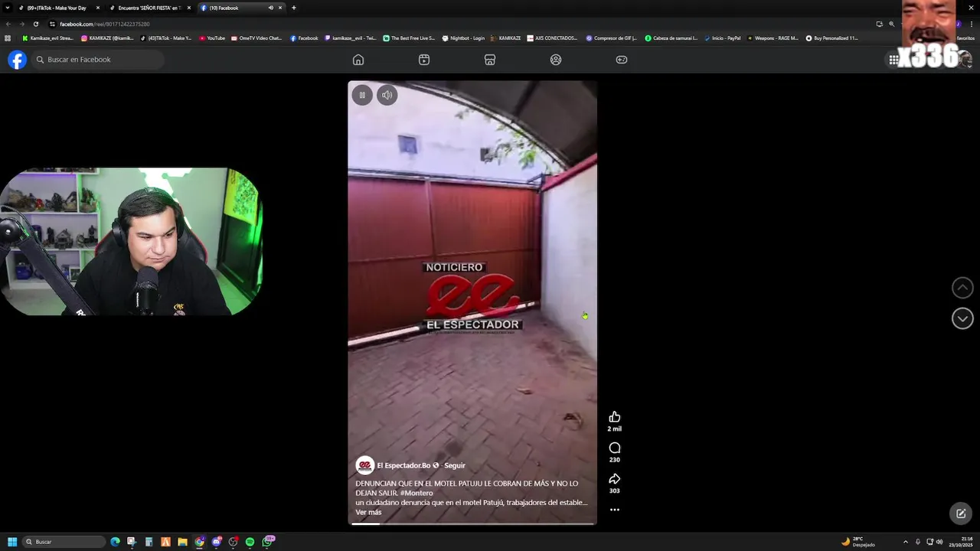This screenshot has height=551, width=980.
Task: View site information icon in address bar
Action: [52, 24]
